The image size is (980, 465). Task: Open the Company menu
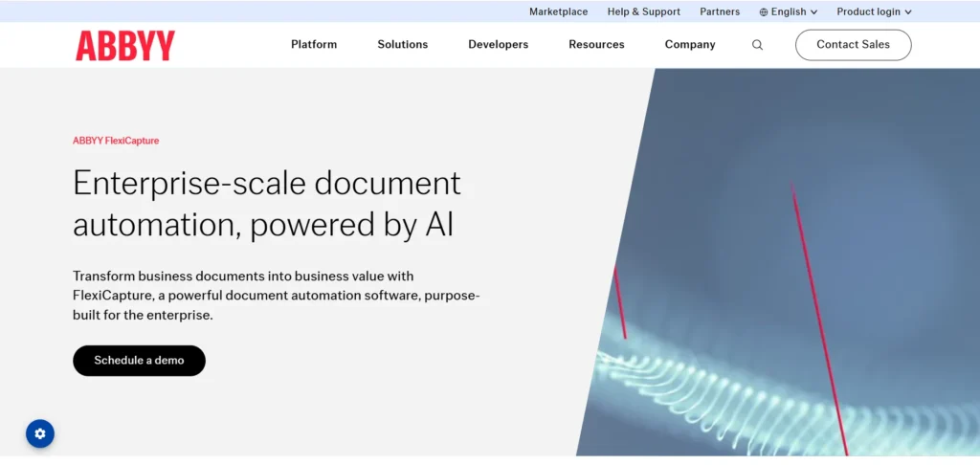pos(690,44)
